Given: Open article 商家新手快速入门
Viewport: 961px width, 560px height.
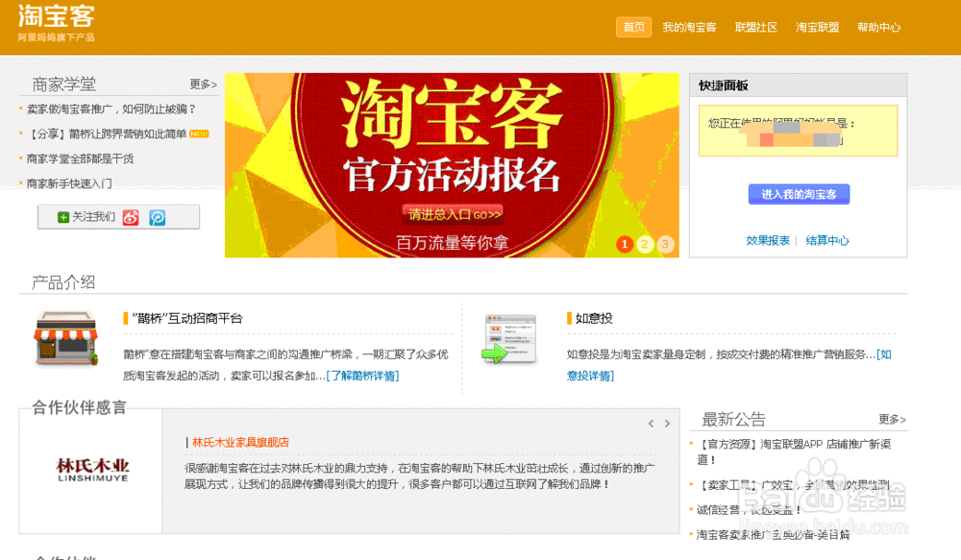Looking at the screenshot, I should click(68, 183).
